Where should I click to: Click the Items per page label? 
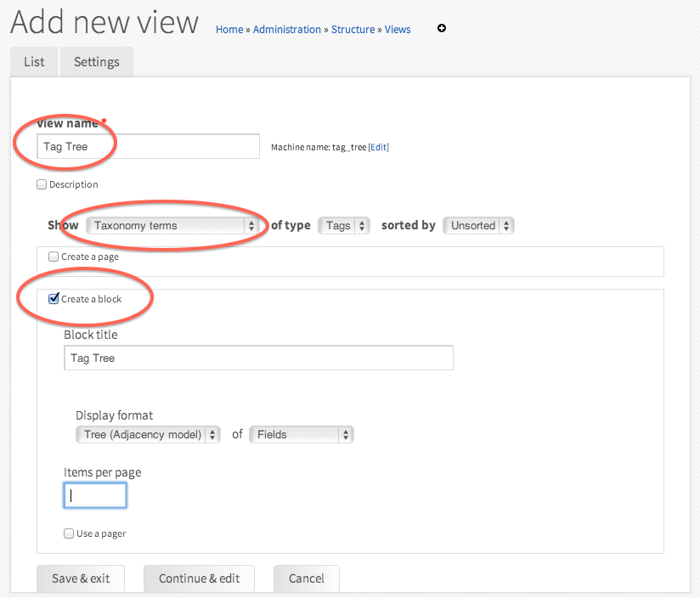[102, 472]
